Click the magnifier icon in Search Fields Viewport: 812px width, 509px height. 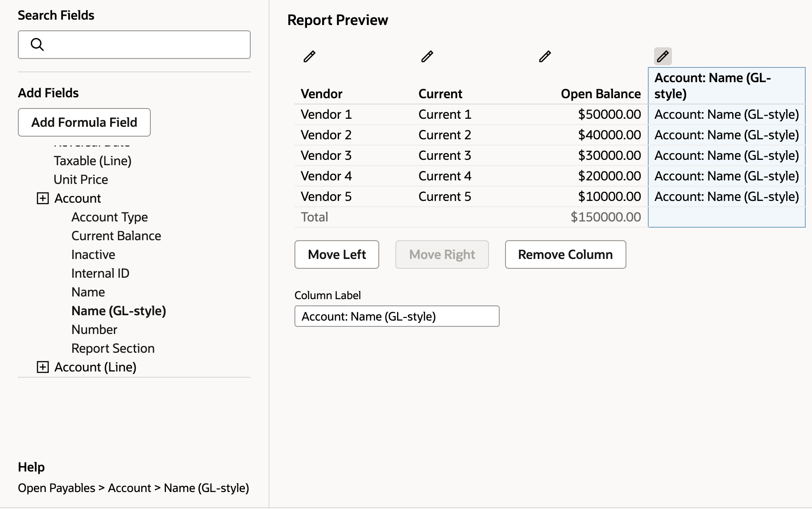37,44
